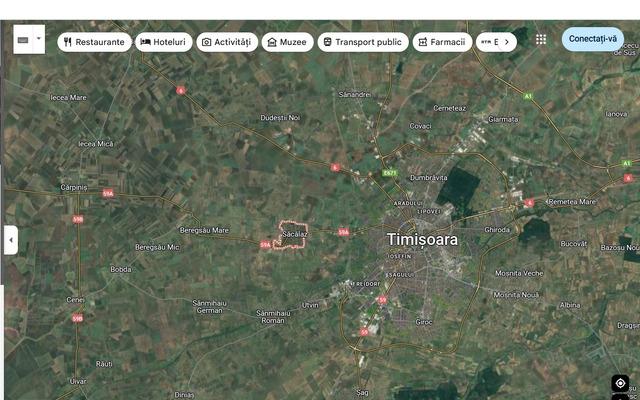The width and height of the screenshot is (640, 400).
Task: Open the input tools dropdown arrow
Action: [x=39, y=40]
